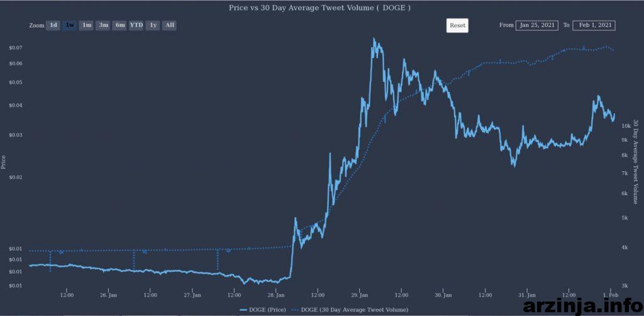Choose the 6m zoom option
The height and width of the screenshot is (316, 644).
120,25
